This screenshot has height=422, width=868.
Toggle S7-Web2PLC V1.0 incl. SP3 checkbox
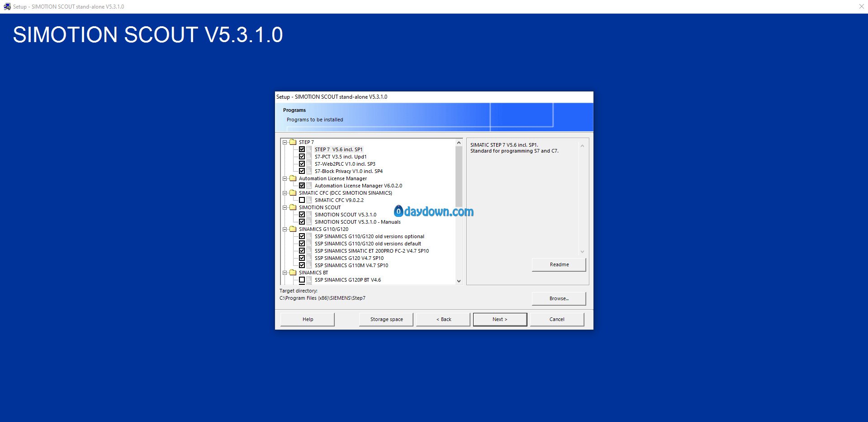pyautogui.click(x=302, y=164)
